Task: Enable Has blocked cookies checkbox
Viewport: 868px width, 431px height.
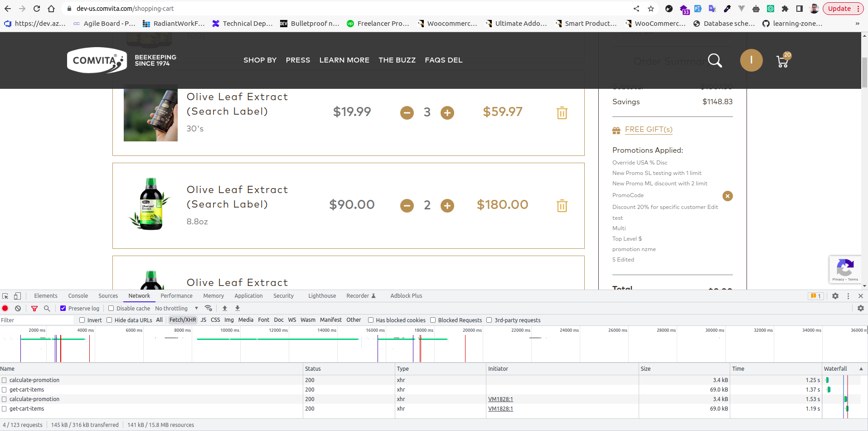Action: coord(371,320)
